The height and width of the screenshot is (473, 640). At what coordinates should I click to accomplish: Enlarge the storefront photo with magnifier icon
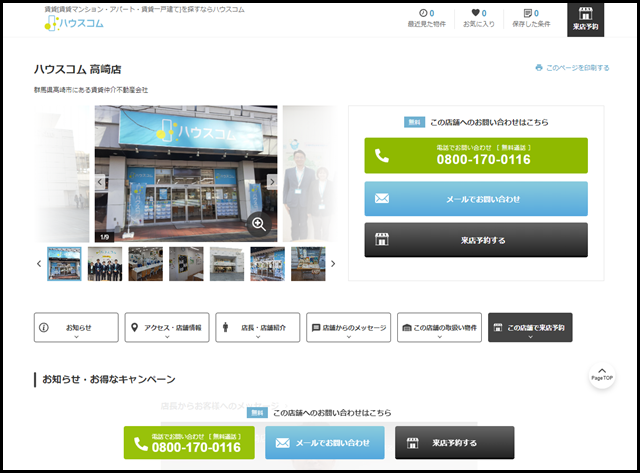tap(259, 224)
